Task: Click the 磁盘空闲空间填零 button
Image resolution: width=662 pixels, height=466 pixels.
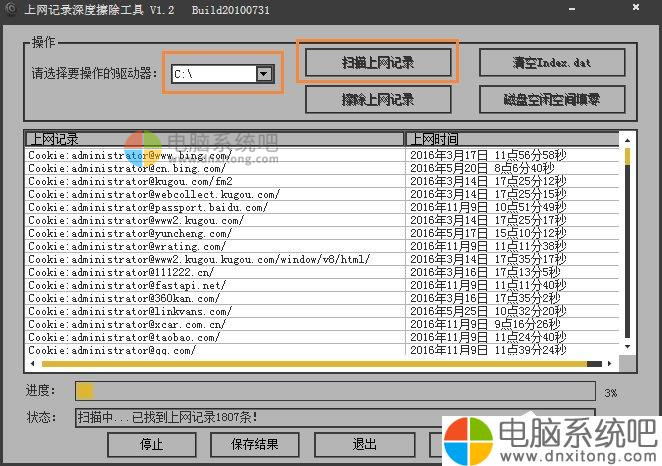Action: [552, 99]
